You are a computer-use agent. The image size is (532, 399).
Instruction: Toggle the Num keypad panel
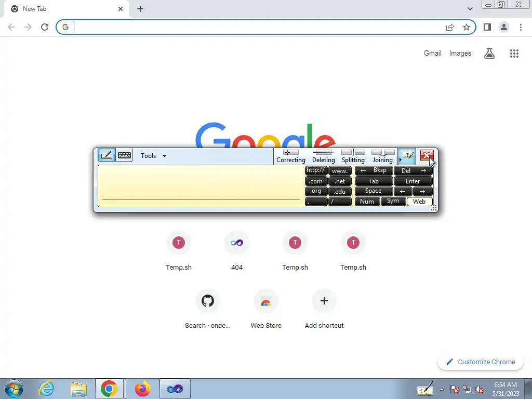point(367,202)
